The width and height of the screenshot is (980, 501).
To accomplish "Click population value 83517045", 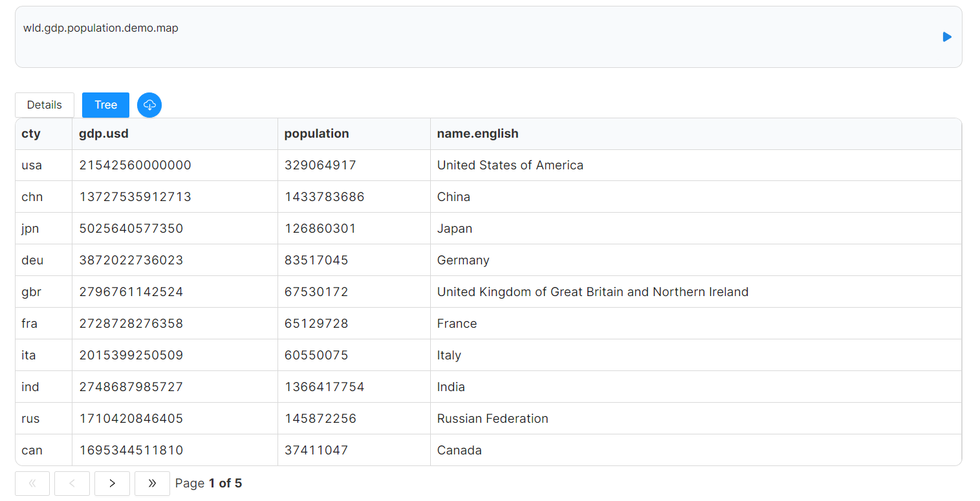I will (316, 261).
